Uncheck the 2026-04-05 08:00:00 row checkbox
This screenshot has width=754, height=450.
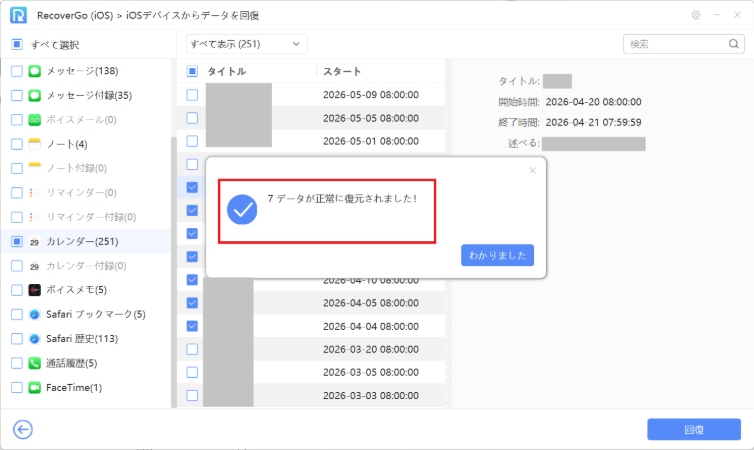pos(192,303)
